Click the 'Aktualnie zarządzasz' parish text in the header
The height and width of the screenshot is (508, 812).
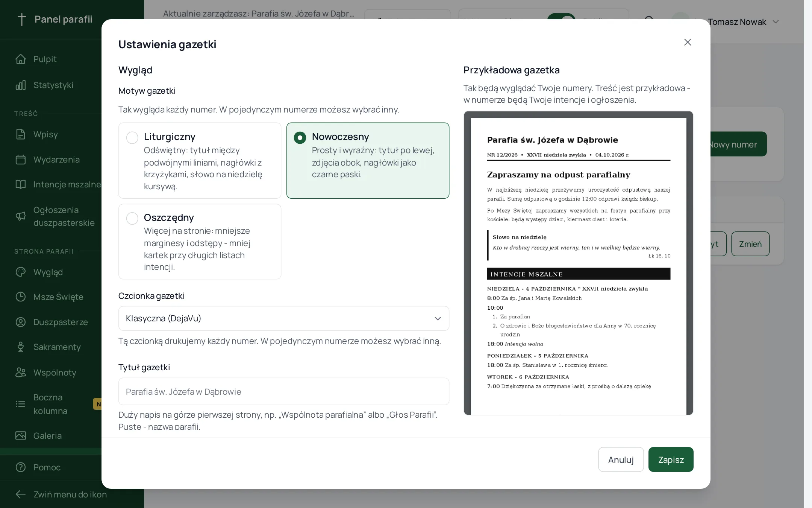tap(259, 14)
